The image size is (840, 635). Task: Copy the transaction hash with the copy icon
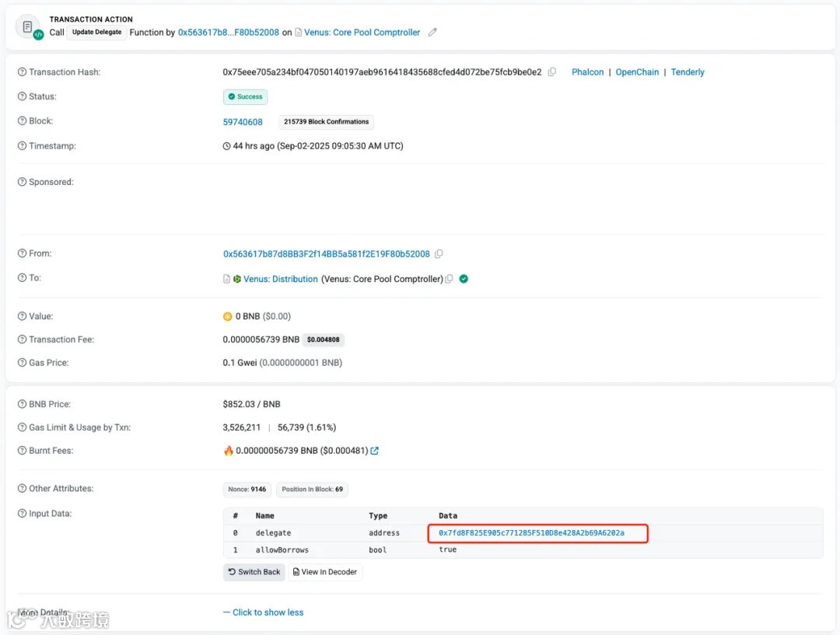tap(551, 72)
